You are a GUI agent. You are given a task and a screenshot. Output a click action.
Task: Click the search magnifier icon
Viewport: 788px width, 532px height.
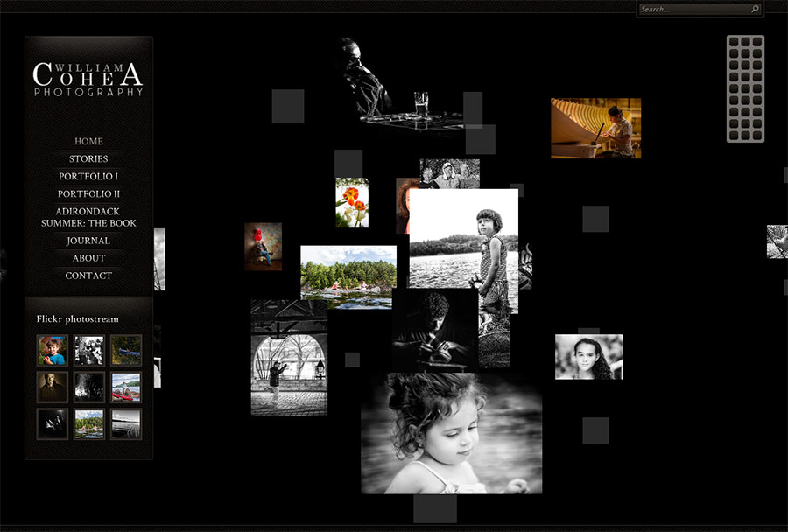(x=755, y=9)
